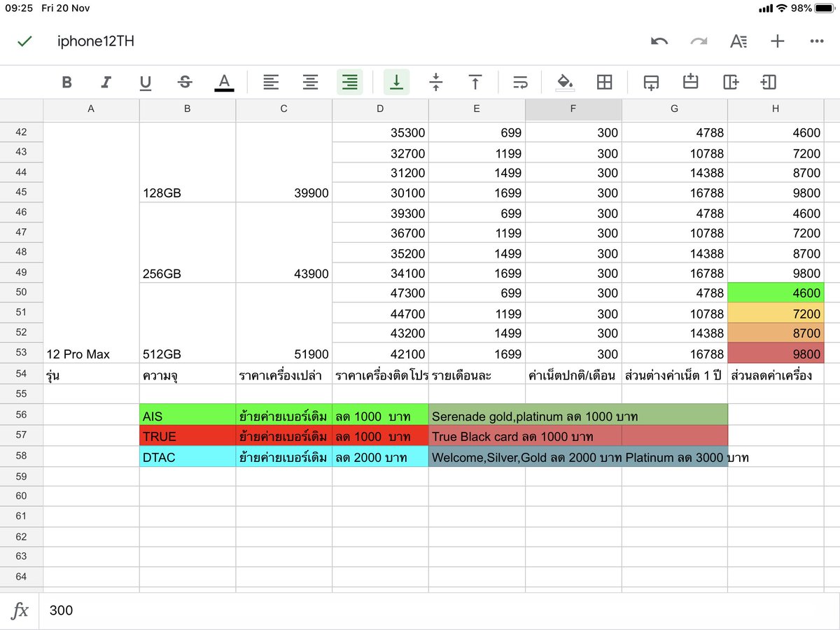Image resolution: width=840 pixels, height=630 pixels.
Task: Select right text alignment
Action: pyautogui.click(x=350, y=82)
